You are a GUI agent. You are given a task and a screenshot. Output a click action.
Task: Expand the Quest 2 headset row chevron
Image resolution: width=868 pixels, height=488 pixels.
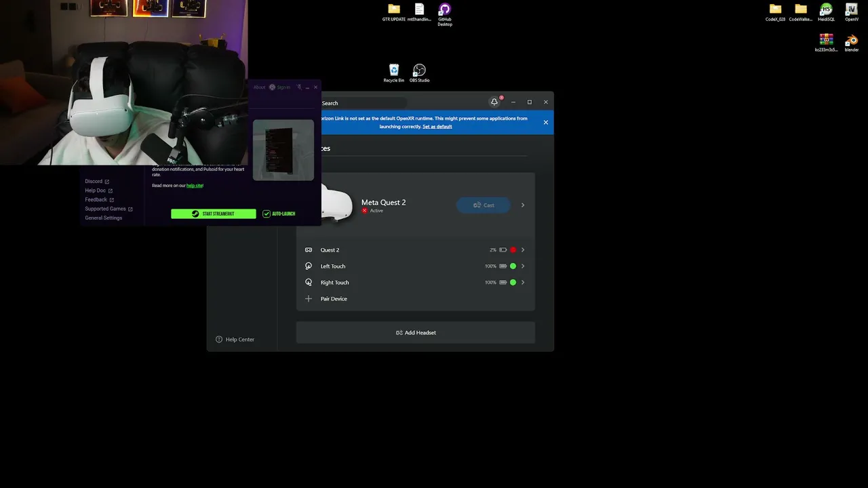523,250
